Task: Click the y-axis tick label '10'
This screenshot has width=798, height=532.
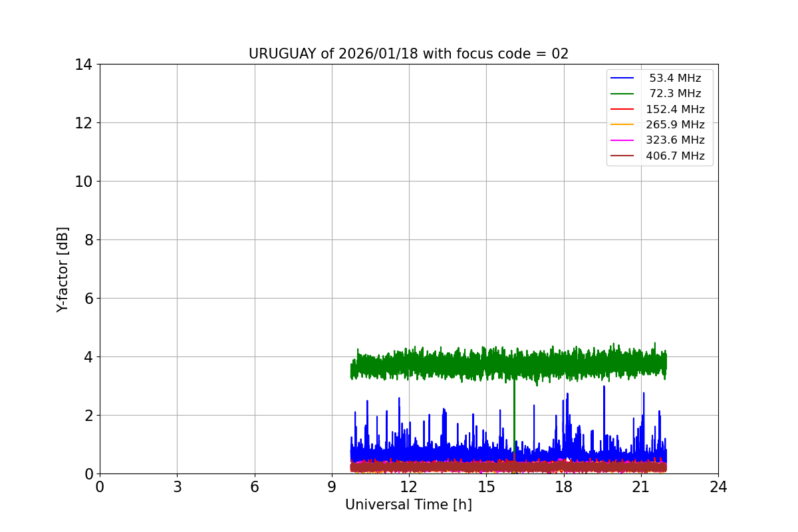Action: coord(84,182)
